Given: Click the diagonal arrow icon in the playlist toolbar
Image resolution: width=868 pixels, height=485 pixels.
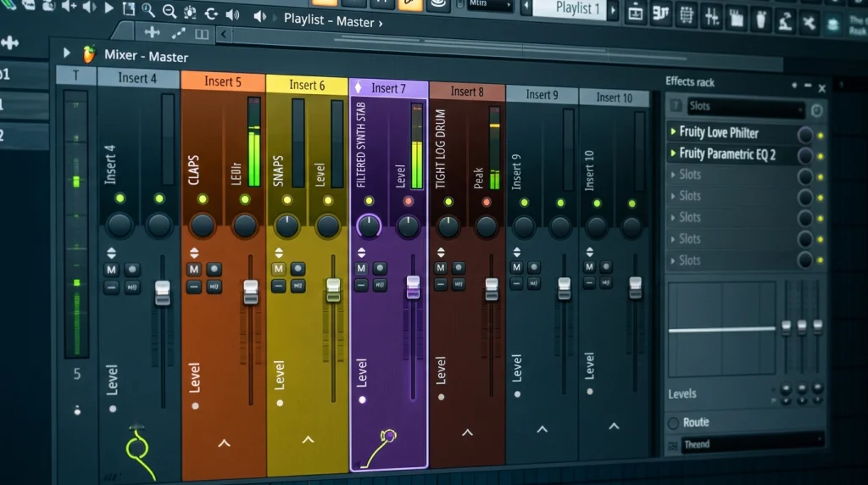Looking at the screenshot, I should [x=178, y=34].
